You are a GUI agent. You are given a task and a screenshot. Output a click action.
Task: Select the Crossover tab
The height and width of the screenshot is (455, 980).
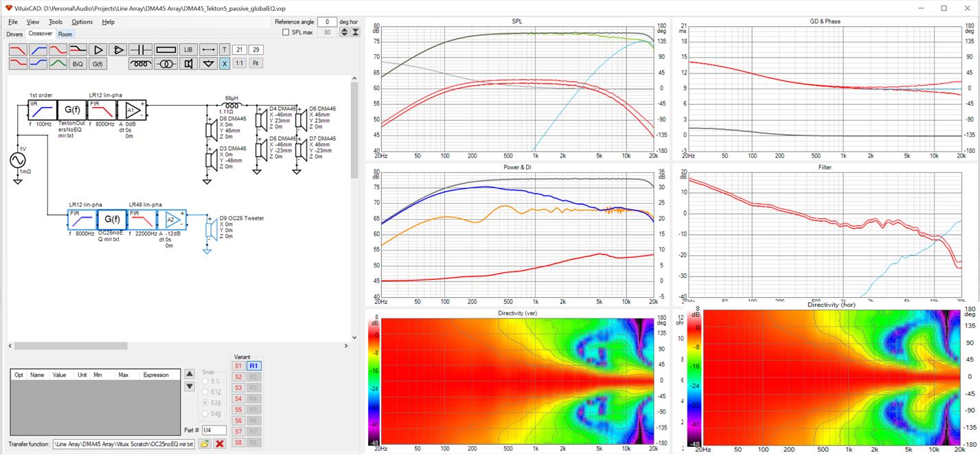coord(41,34)
